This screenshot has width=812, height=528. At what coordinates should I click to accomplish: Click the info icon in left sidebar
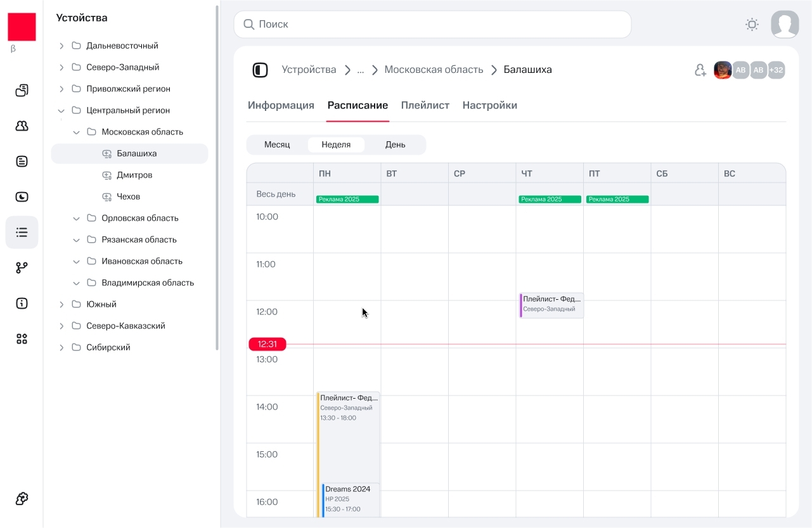tap(22, 304)
